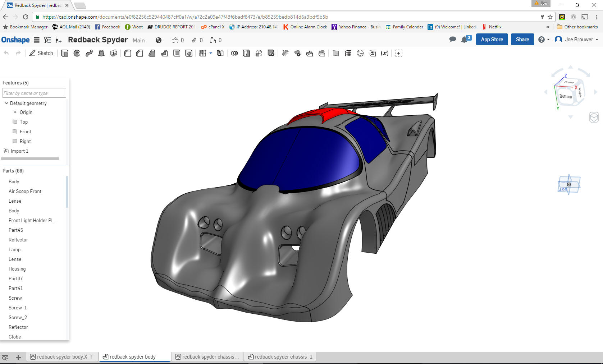
Task: Open the view cube display options
Action: [594, 117]
